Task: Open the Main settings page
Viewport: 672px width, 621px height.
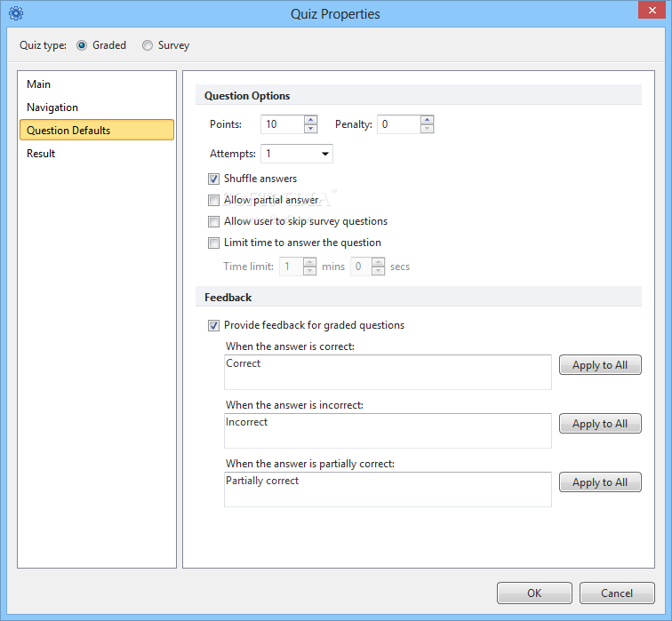Action: click(x=97, y=84)
